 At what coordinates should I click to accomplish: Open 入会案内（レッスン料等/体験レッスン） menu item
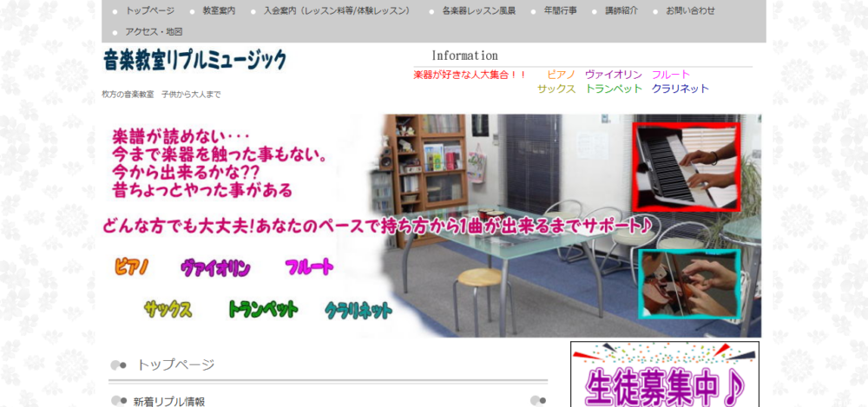click(337, 10)
